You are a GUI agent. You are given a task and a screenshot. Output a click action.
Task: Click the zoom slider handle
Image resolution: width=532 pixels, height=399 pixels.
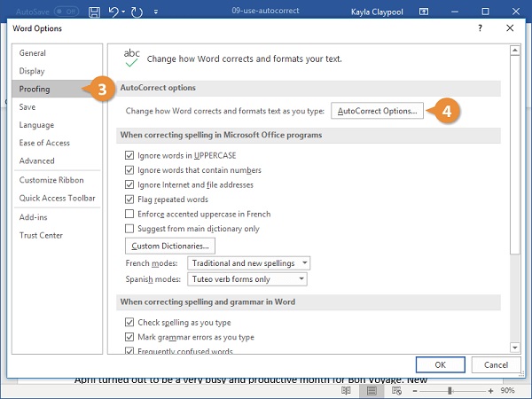pyautogui.click(x=450, y=391)
